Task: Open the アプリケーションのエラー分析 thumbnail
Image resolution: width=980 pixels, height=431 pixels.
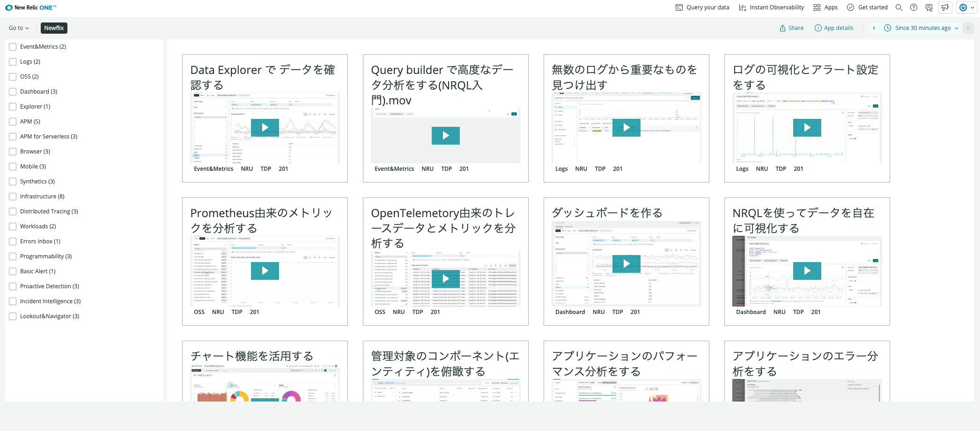Action: click(807, 391)
